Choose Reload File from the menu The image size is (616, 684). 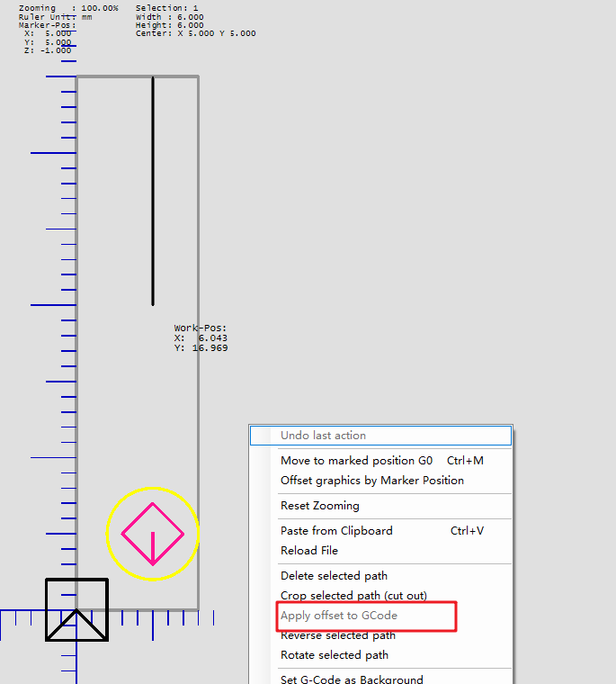coord(308,551)
